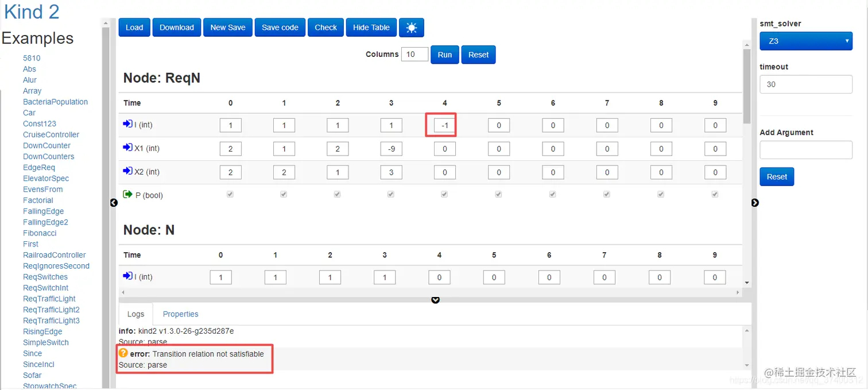Click the right collapse arrow beside the settings panel
Image resolution: width=868 pixels, height=390 pixels.
coord(755,203)
